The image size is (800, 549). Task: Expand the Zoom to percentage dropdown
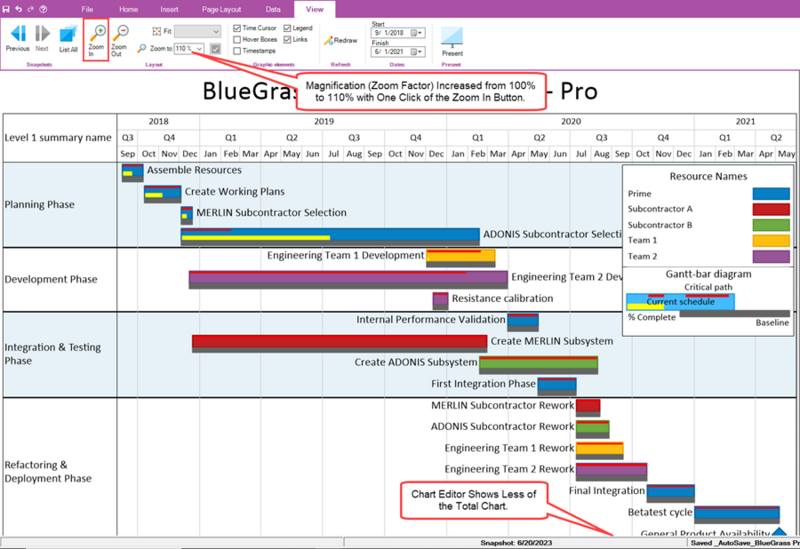pyautogui.click(x=199, y=48)
